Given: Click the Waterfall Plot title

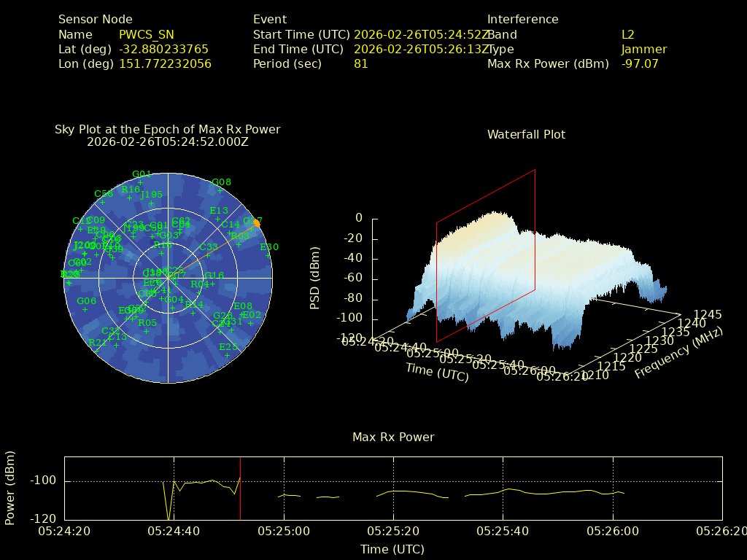Looking at the screenshot, I should [526, 134].
